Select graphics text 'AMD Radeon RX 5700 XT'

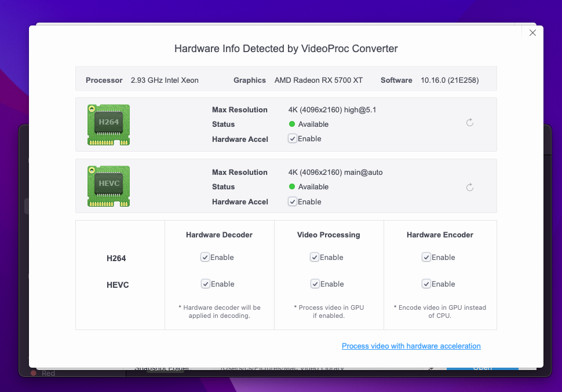319,80
